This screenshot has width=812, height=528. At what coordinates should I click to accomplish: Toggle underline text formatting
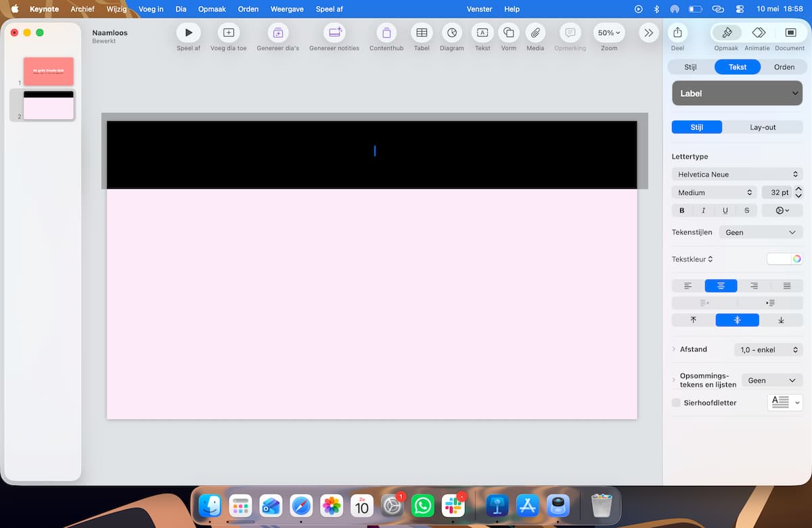(x=725, y=211)
